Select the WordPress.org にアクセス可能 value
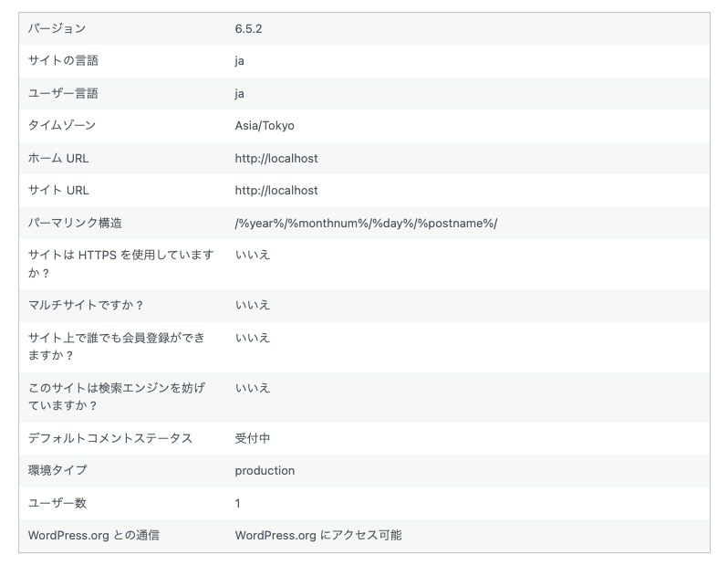 click(x=318, y=535)
